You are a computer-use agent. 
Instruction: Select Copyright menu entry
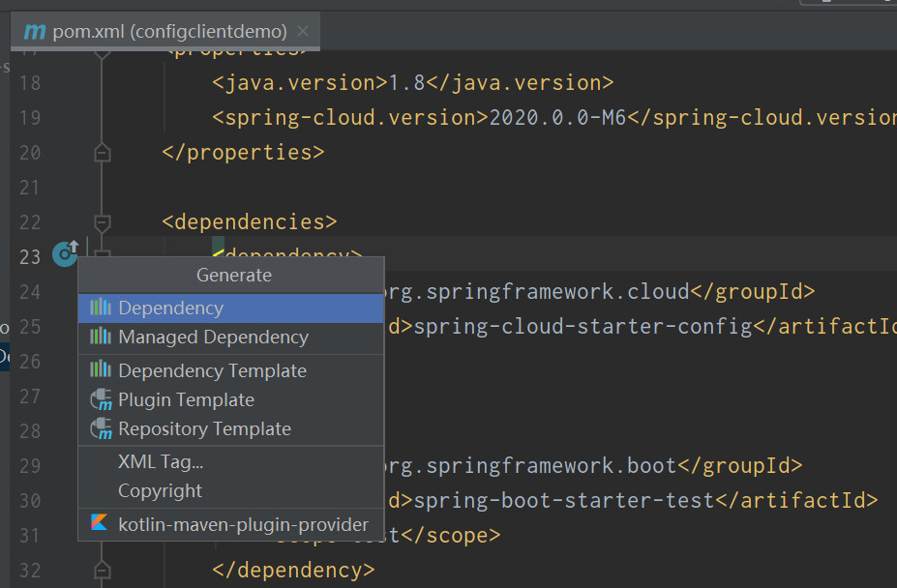click(x=230, y=490)
